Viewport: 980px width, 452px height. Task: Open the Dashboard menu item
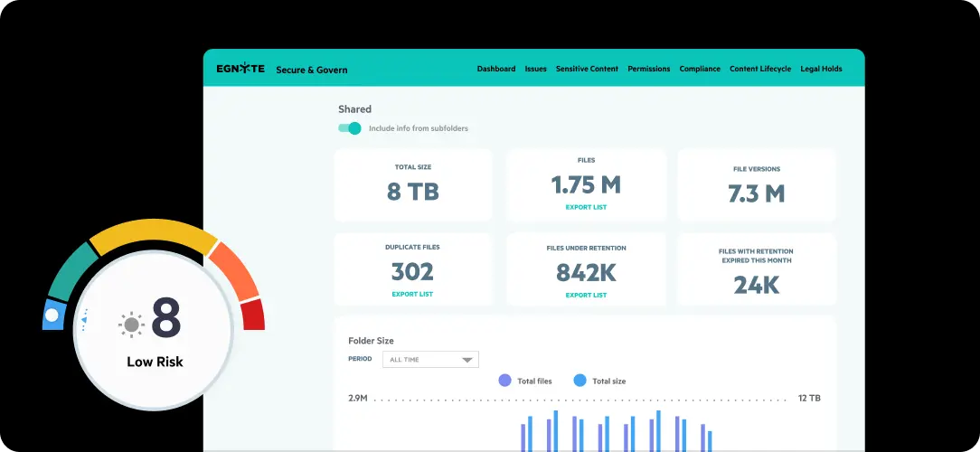point(496,69)
